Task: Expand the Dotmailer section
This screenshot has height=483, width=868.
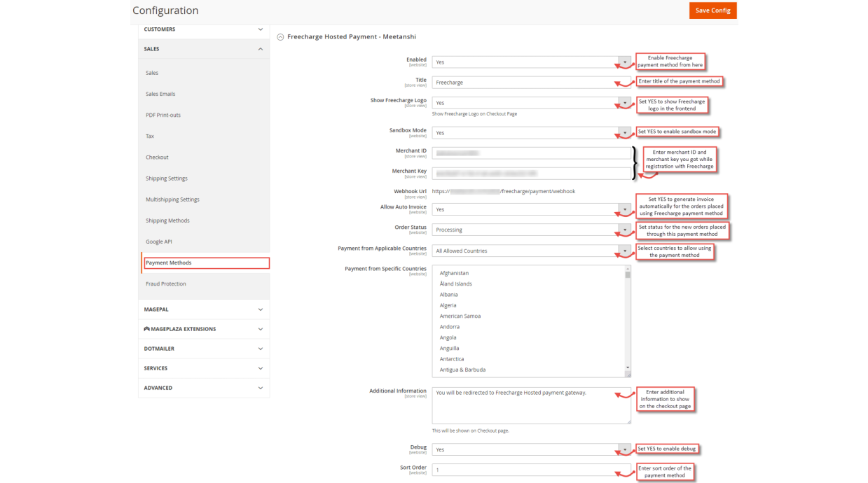Action: 203,349
